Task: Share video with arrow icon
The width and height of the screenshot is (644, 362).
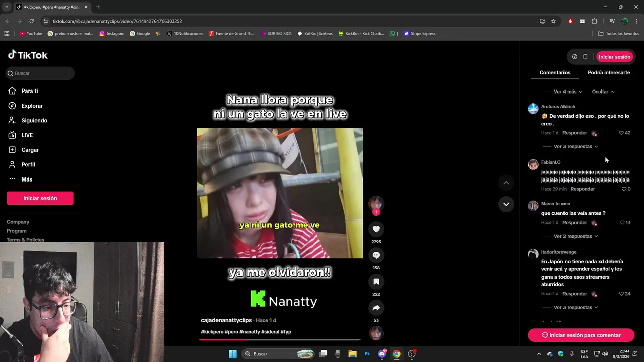Action: pyautogui.click(x=376, y=308)
